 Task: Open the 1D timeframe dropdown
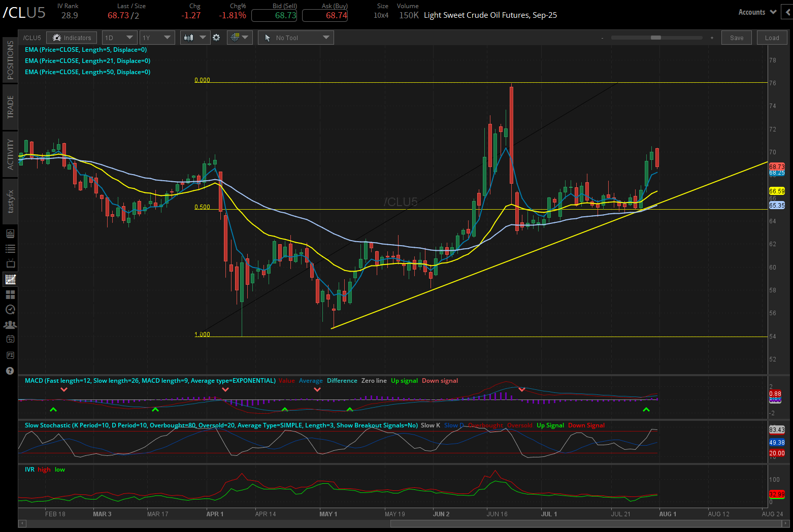coord(119,37)
